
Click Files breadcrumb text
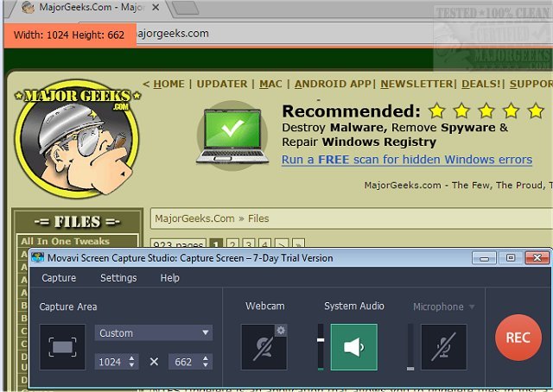pos(258,218)
